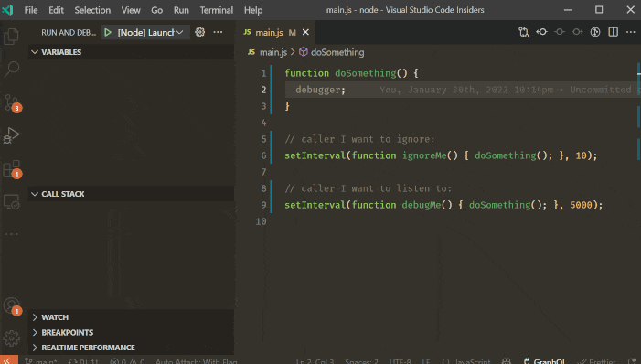The width and height of the screenshot is (641, 364).
Task: Go to the next revision icon
Action: (577, 32)
